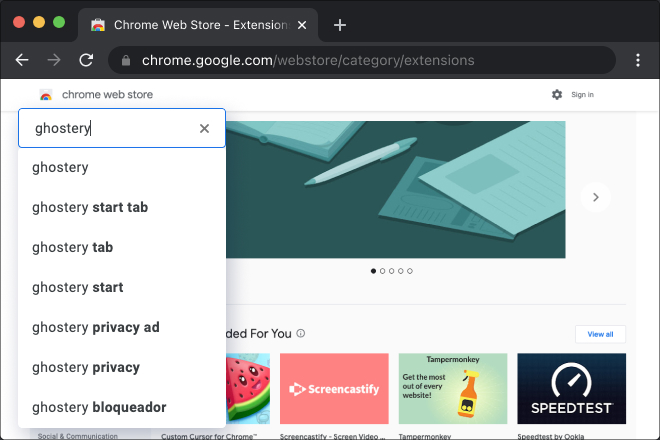Select the first carousel dot indicator
This screenshot has width=660, height=440.
374,271
